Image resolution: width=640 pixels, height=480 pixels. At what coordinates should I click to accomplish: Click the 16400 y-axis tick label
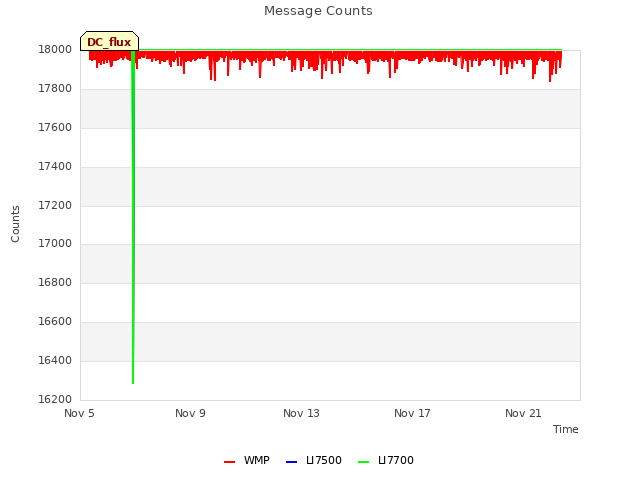tap(55, 360)
